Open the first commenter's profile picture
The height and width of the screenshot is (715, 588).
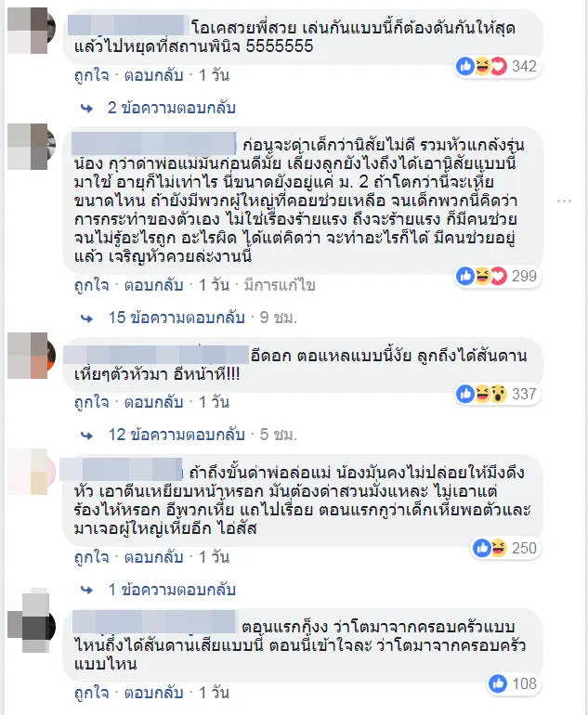click(x=32, y=31)
